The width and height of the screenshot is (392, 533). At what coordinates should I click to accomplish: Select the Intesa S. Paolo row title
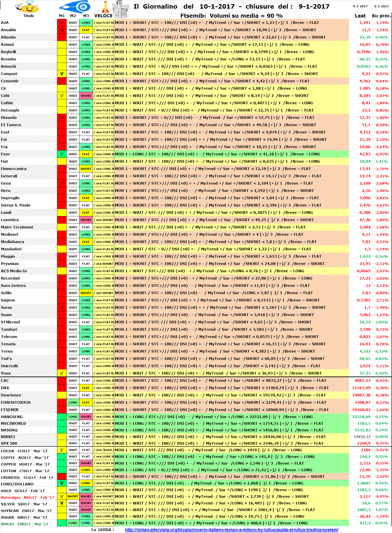coord(15,205)
